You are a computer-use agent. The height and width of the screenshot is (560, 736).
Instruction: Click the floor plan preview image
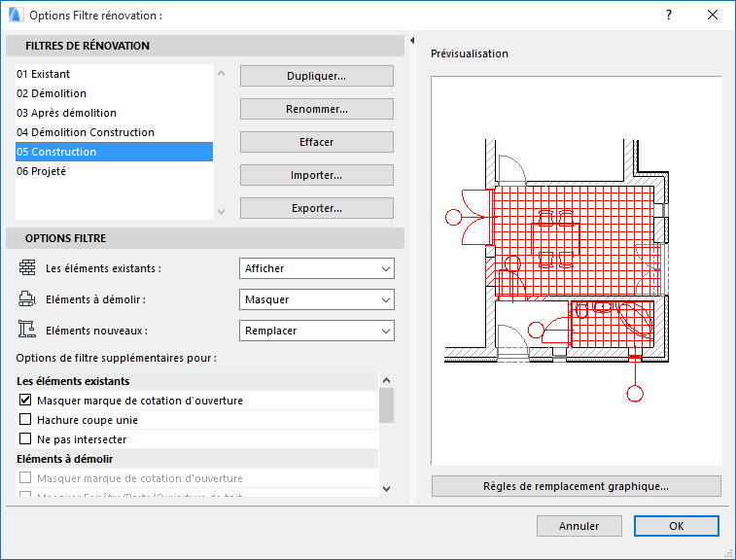(x=576, y=270)
